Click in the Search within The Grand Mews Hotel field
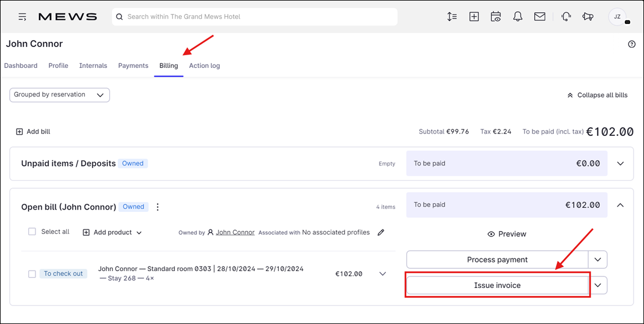Image resolution: width=644 pixels, height=324 pixels. (x=255, y=17)
